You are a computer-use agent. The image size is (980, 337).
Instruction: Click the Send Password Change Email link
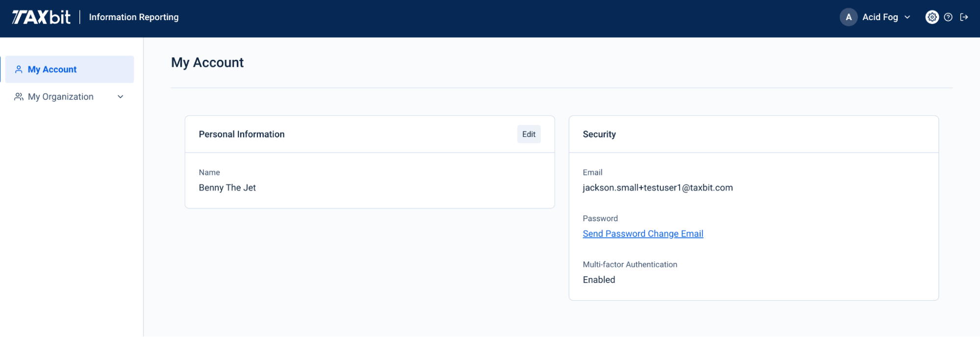click(643, 234)
